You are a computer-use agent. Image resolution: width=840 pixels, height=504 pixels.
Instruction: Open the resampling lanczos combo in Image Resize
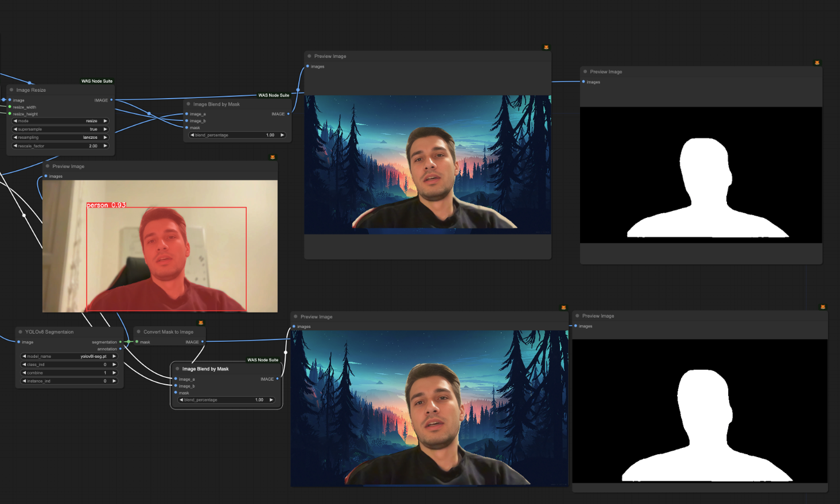[x=60, y=138]
